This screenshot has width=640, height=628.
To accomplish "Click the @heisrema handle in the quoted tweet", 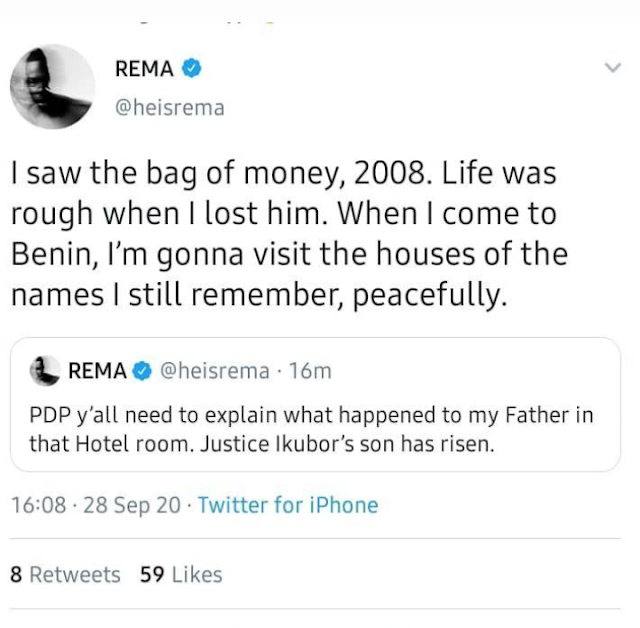I will click(215, 372).
